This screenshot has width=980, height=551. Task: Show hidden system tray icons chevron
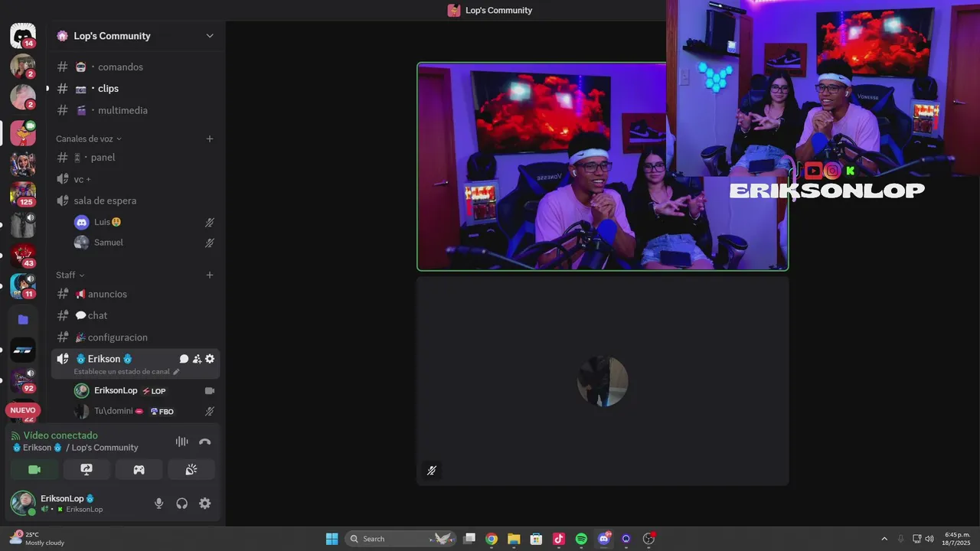[x=884, y=539]
